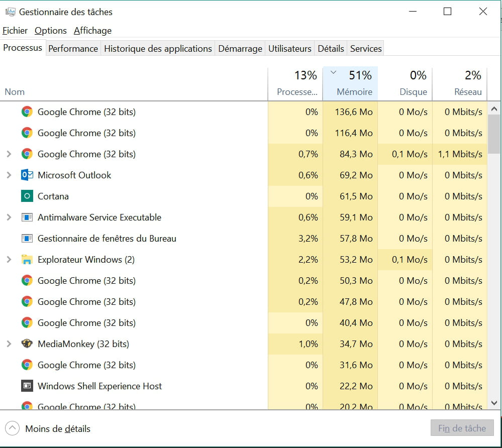Click Chrome icon of the 136,6 Mo process

click(x=27, y=111)
